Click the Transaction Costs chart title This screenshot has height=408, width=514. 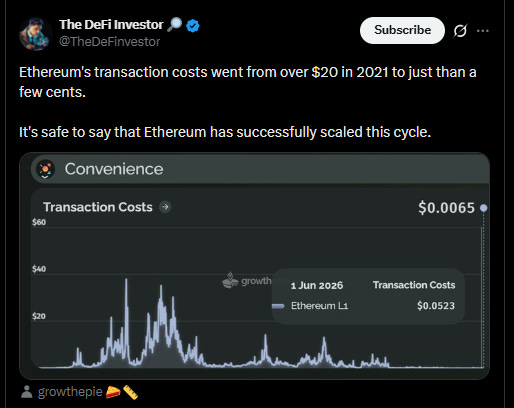pyautogui.click(x=98, y=207)
